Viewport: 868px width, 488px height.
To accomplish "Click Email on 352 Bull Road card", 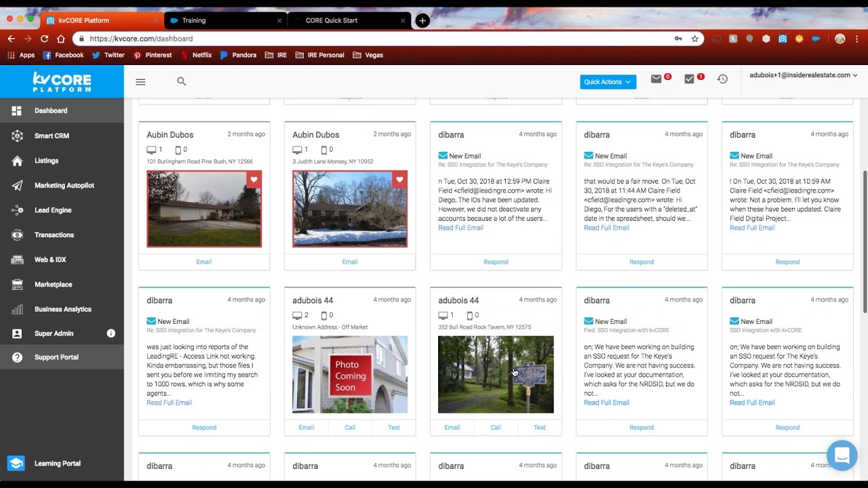I will click(x=452, y=428).
